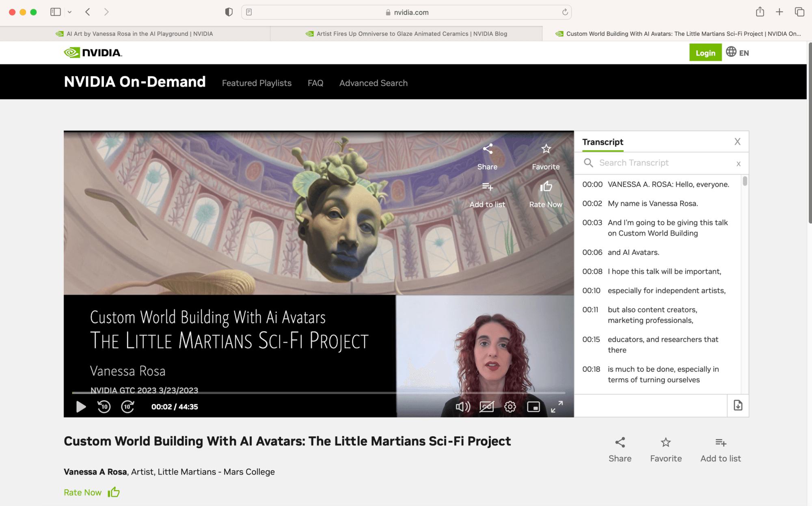Rewind video 10 seconds
Viewport: 812px width, 506px height.
104,407
